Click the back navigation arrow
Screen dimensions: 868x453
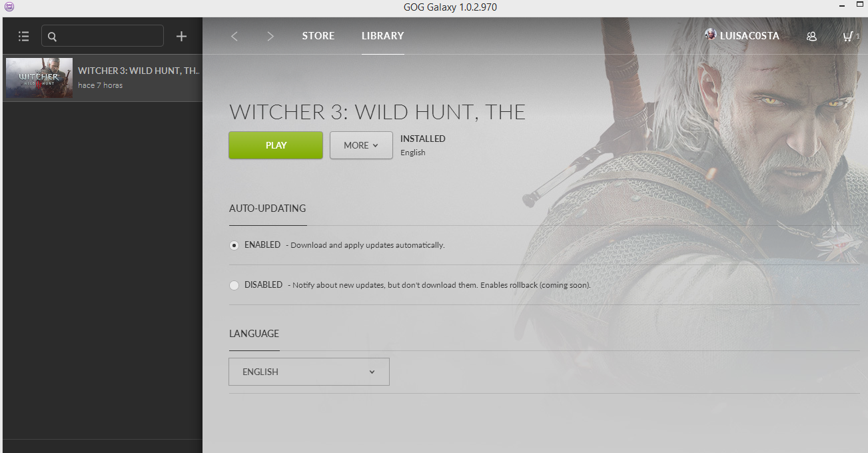234,36
